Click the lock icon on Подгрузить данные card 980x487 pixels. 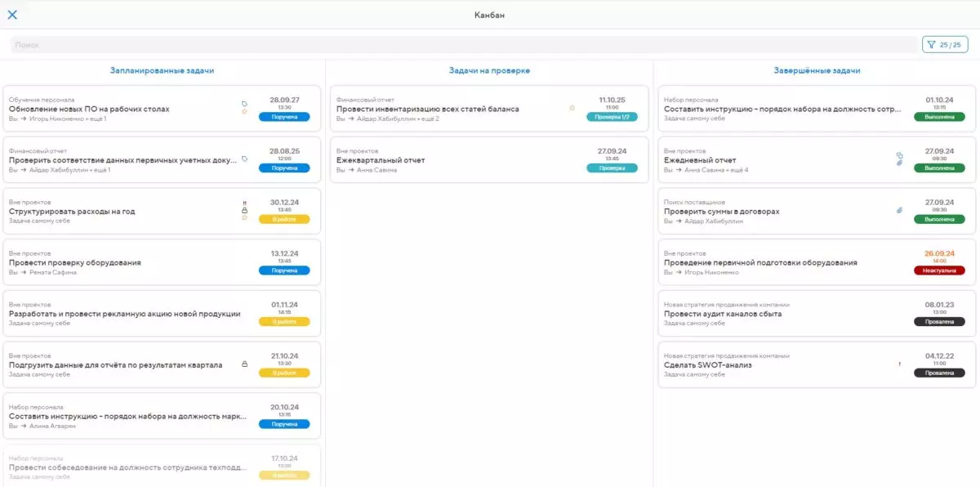tap(244, 364)
